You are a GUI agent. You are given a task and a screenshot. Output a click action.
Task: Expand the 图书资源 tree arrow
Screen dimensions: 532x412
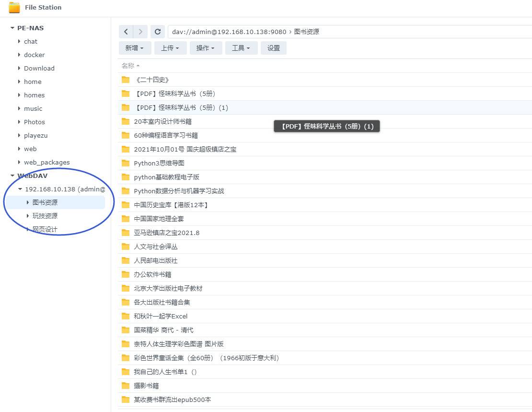pos(27,202)
